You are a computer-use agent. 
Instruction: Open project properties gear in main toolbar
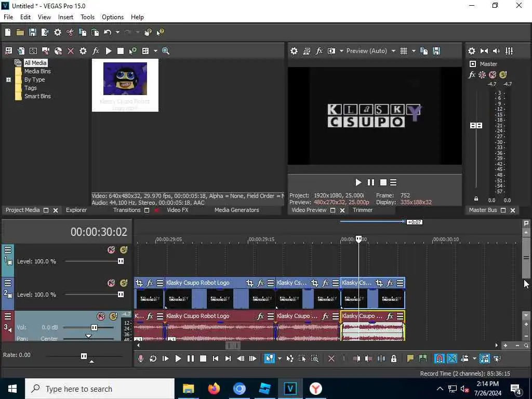point(58,32)
